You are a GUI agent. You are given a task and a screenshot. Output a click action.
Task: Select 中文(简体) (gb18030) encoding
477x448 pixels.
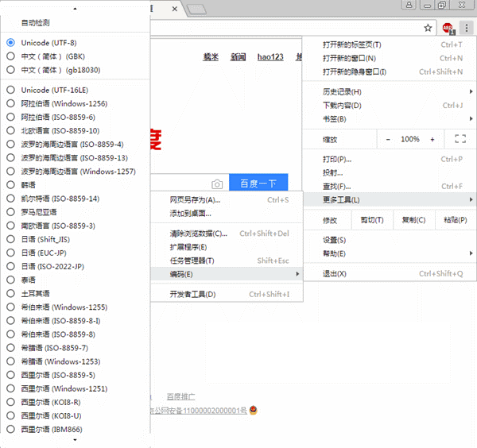click(76, 70)
